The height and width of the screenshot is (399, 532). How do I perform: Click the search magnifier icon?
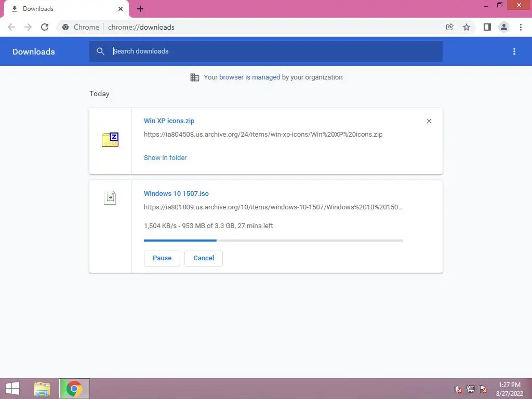(x=100, y=51)
